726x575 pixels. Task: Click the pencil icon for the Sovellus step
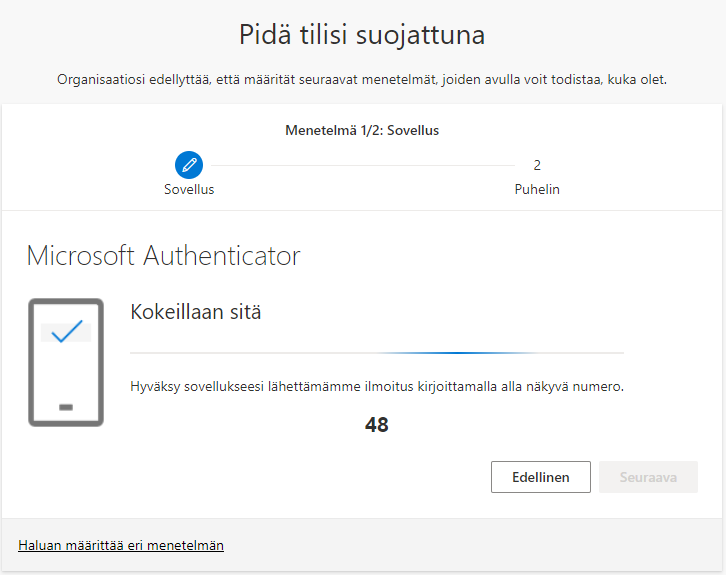pos(189,165)
